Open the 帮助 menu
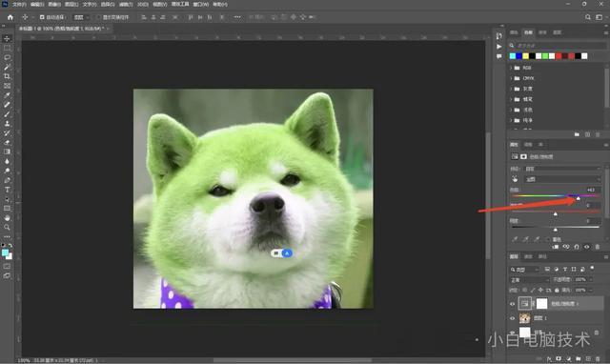 pyautogui.click(x=220, y=4)
